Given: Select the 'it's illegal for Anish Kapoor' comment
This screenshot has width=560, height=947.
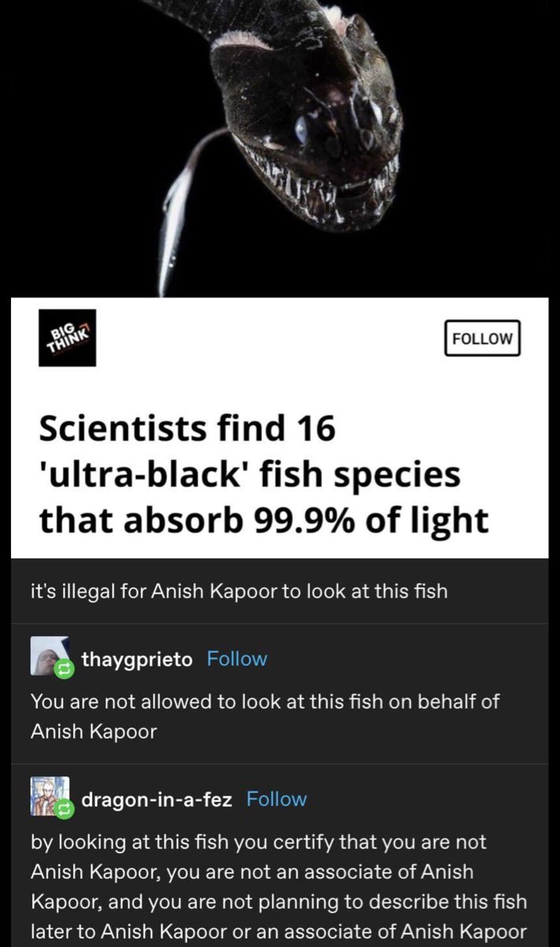Looking at the screenshot, I should click(x=239, y=591).
